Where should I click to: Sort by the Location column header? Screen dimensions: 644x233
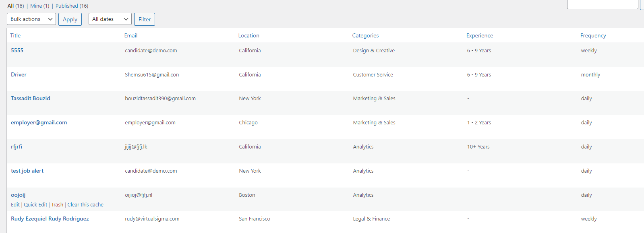click(248, 36)
